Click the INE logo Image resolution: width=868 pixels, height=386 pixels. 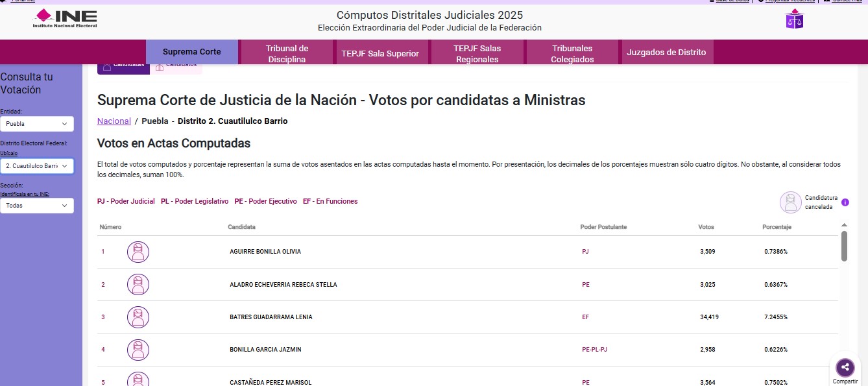(x=65, y=18)
